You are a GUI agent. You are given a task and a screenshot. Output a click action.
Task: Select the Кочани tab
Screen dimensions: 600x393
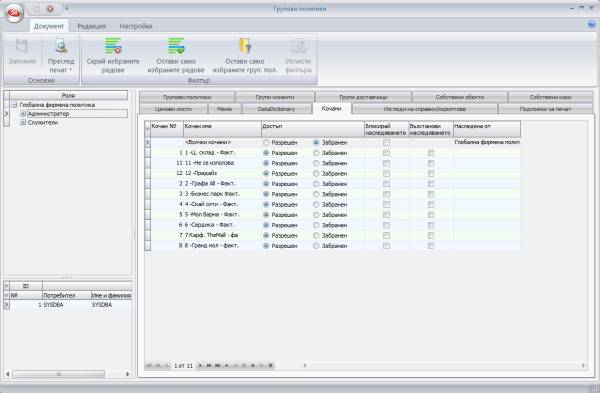331,109
